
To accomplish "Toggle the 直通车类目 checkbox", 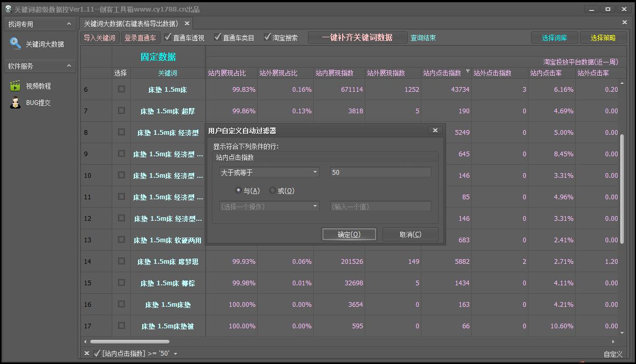I will (218, 37).
